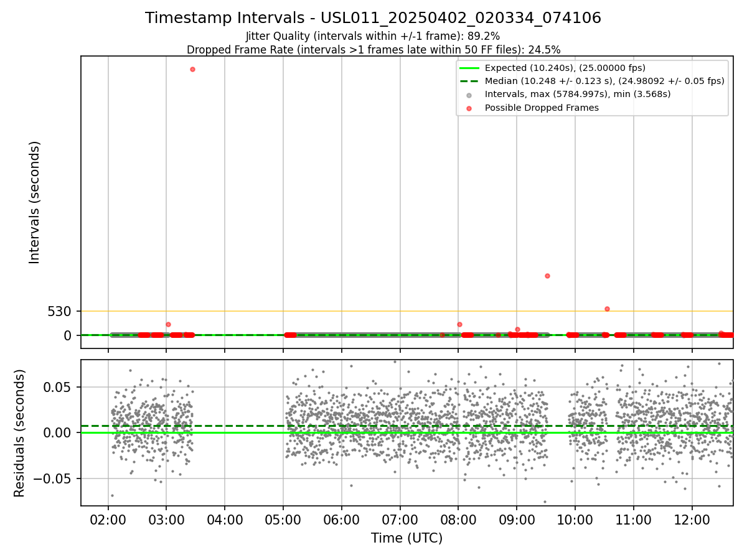The image size is (747, 560).
Task: Click the '04:00' time tick label
Action: pos(225,520)
